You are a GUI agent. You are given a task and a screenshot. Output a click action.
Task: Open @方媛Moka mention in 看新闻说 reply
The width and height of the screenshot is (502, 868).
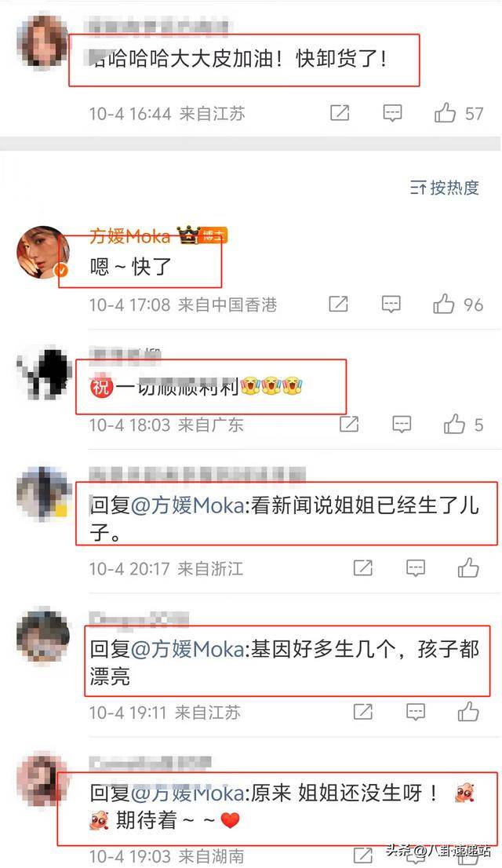coord(188,506)
